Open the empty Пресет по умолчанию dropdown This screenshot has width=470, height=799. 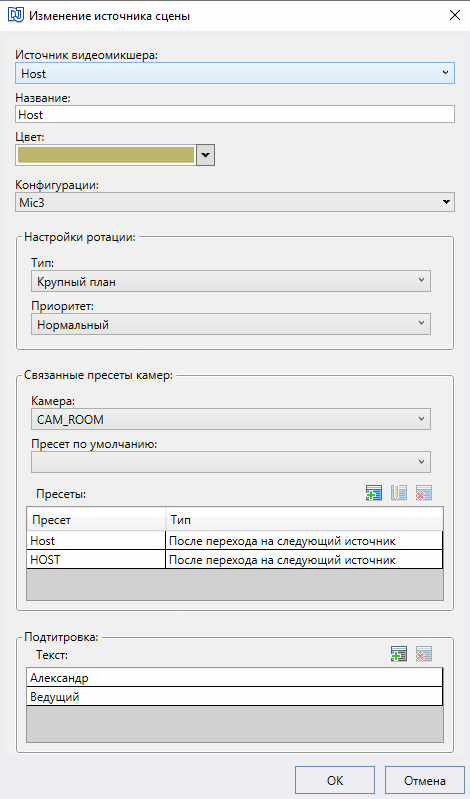(x=231, y=462)
